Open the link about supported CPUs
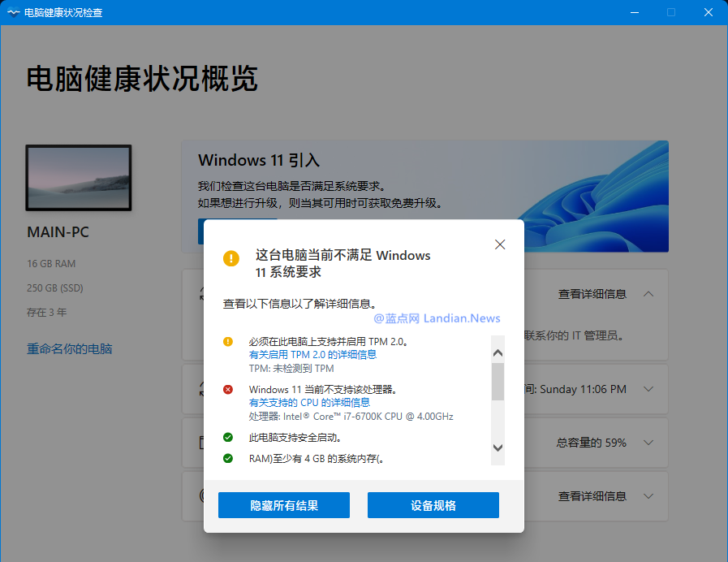 (x=309, y=403)
